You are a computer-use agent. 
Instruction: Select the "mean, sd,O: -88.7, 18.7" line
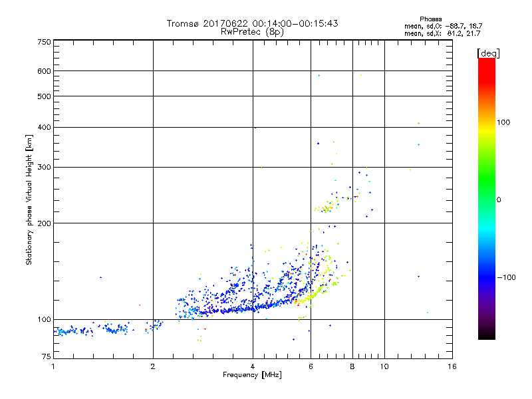[x=443, y=26]
